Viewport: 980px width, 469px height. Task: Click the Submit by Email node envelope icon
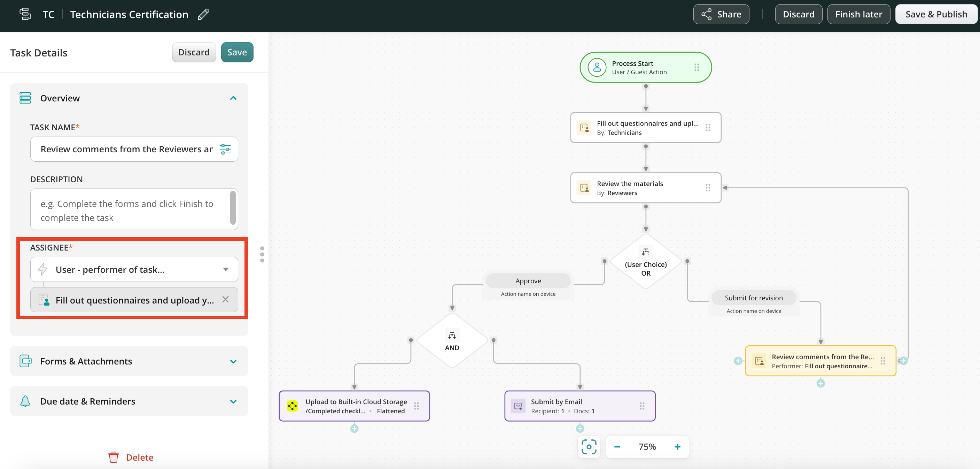[x=518, y=406]
